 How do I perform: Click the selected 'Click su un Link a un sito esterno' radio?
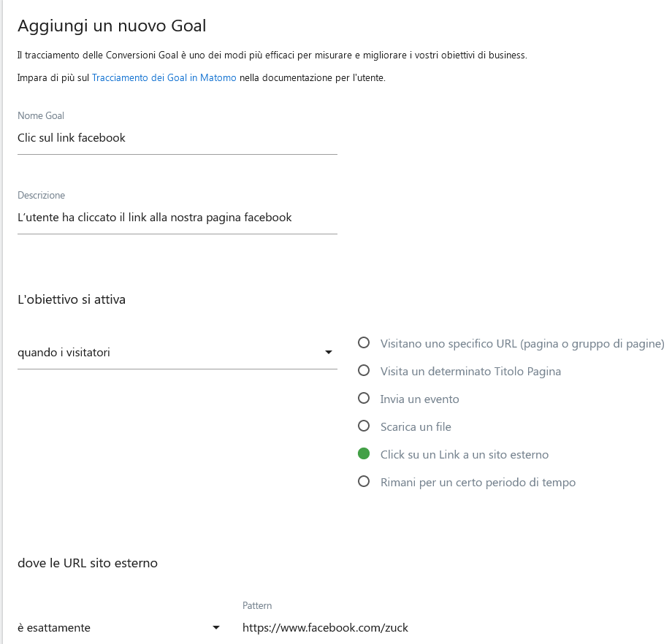click(364, 454)
